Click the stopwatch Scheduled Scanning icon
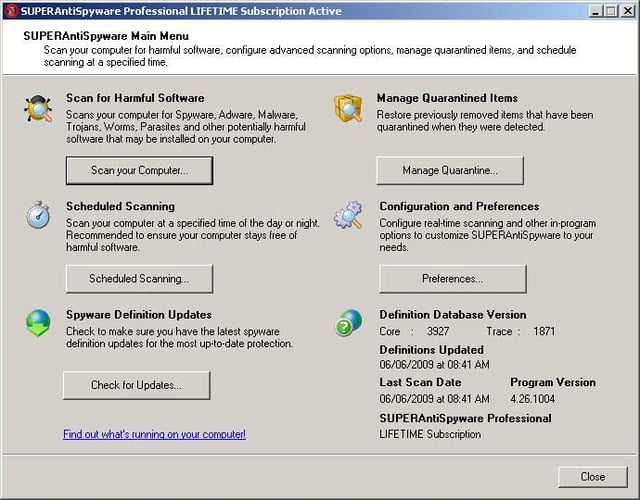Screen dimensions: 640x500 click(38, 215)
